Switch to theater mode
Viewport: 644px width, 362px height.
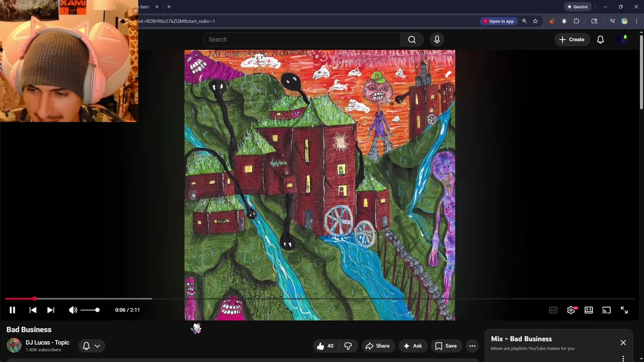(589, 310)
